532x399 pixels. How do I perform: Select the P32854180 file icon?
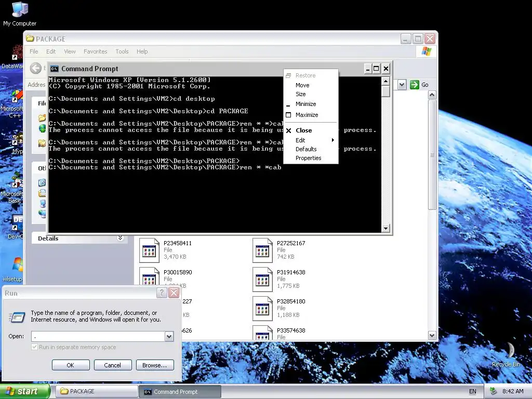[x=262, y=309]
